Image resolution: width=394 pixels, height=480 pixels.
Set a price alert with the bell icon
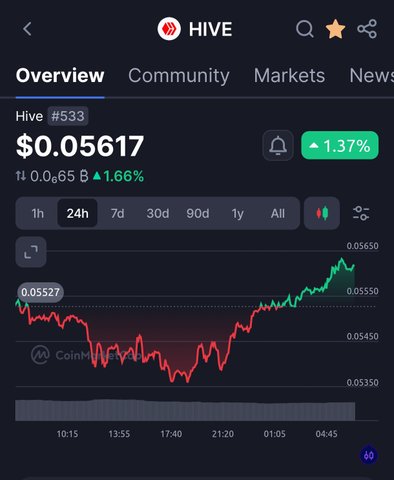click(278, 146)
